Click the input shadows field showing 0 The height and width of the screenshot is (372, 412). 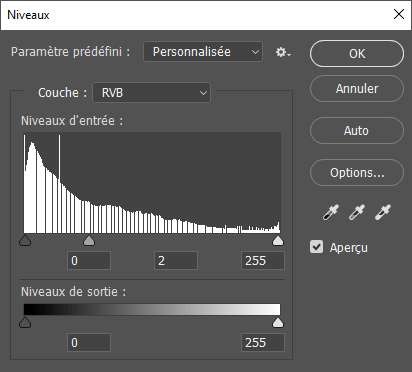coord(89,261)
